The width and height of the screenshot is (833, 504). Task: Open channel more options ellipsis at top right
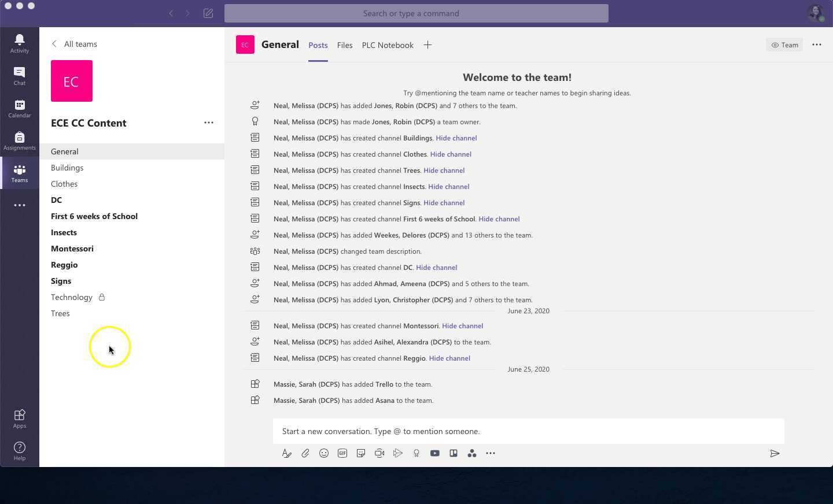(817, 45)
